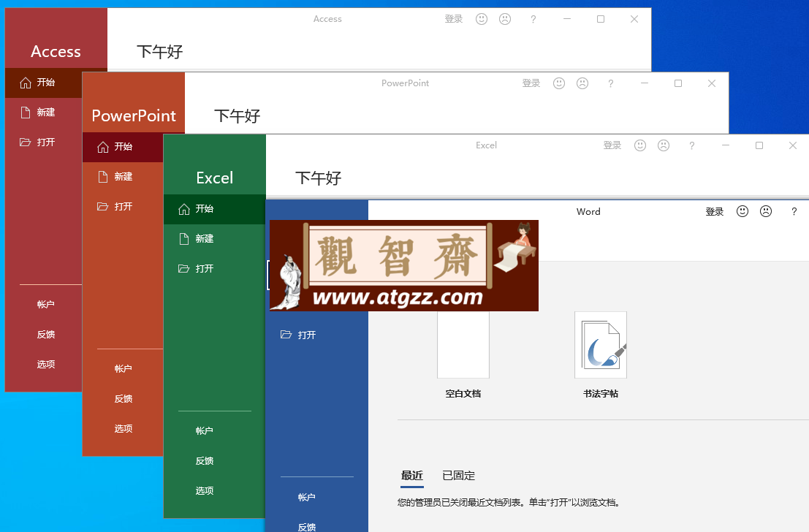
Task: Click the frown feedback icon in Excel
Action: [x=664, y=145]
